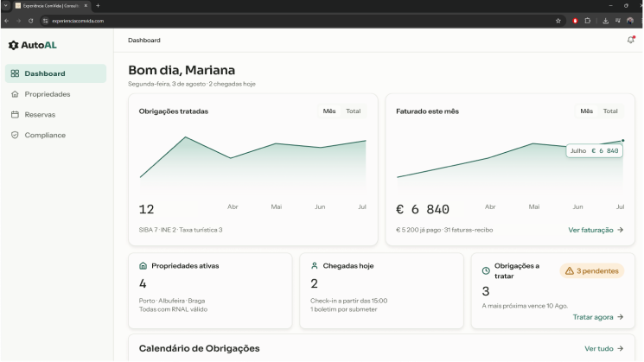This screenshot has height=362, width=644.
Task: Switch Obrigações tratadas chart to Total
Action: [354, 111]
